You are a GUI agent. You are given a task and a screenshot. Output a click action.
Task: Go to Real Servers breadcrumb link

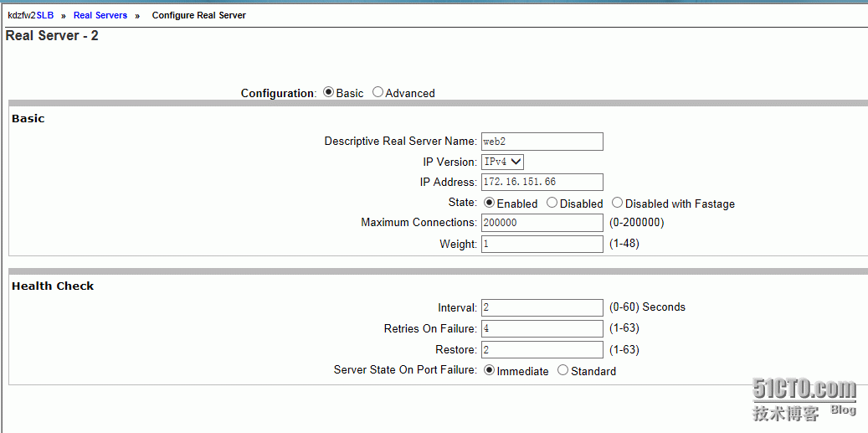(100, 16)
